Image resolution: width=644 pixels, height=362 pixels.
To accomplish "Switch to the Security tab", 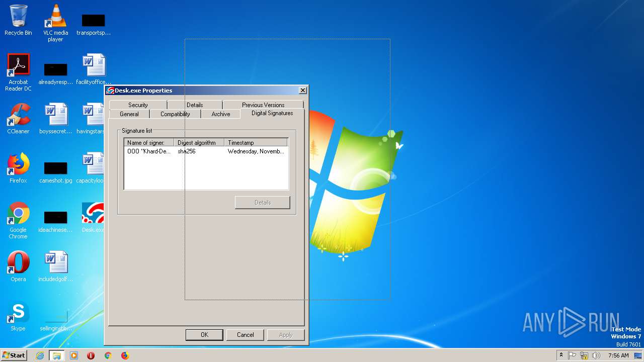I will tap(138, 105).
